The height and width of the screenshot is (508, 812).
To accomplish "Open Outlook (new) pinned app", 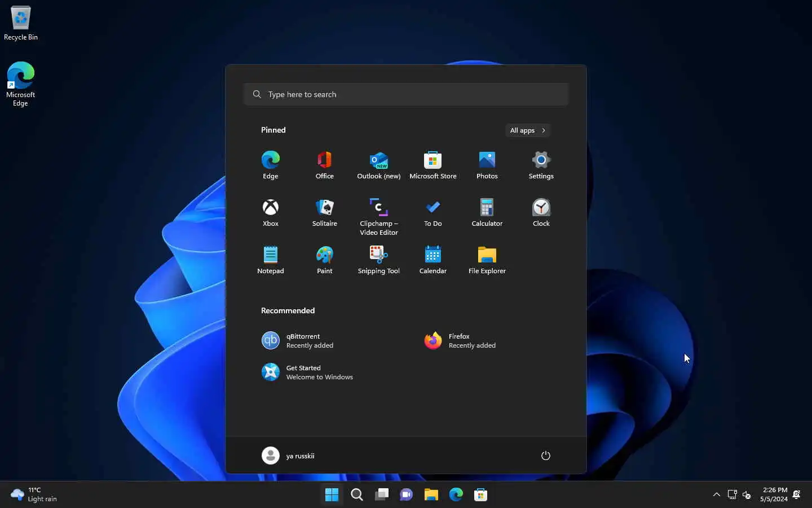I will point(379,165).
